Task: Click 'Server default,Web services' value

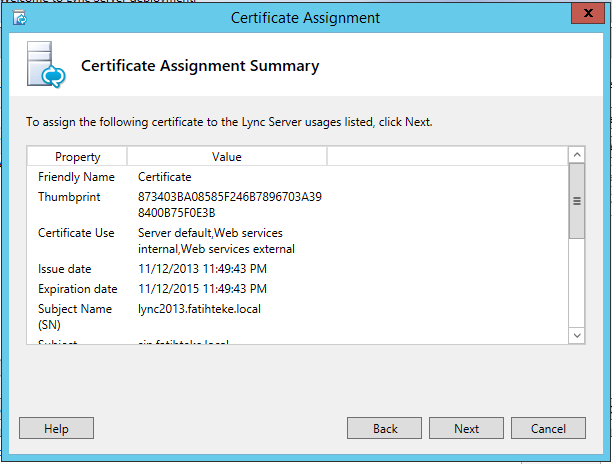Action: pyautogui.click(x=210, y=233)
